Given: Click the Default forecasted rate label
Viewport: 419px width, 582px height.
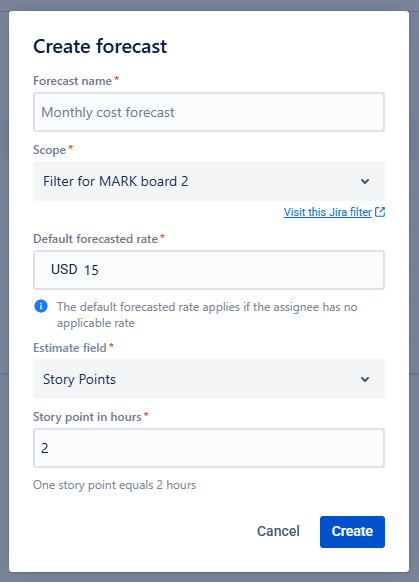Looking at the screenshot, I should coord(96,239).
